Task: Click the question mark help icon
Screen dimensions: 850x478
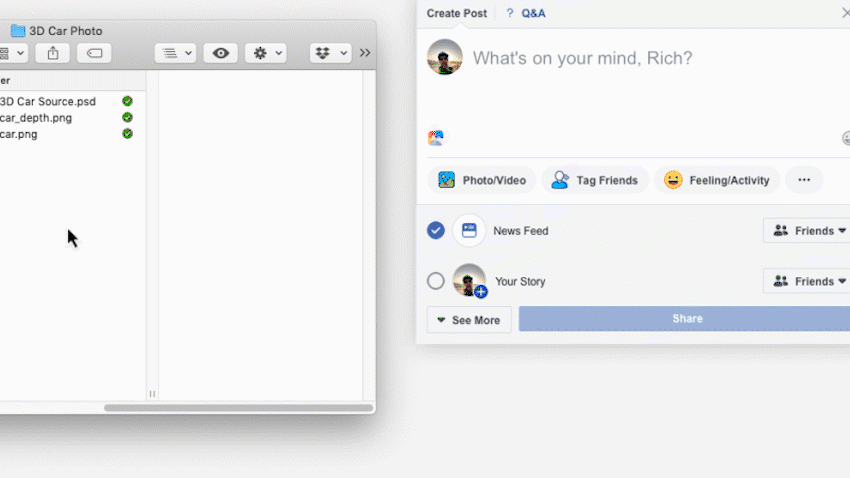Action: tap(510, 14)
